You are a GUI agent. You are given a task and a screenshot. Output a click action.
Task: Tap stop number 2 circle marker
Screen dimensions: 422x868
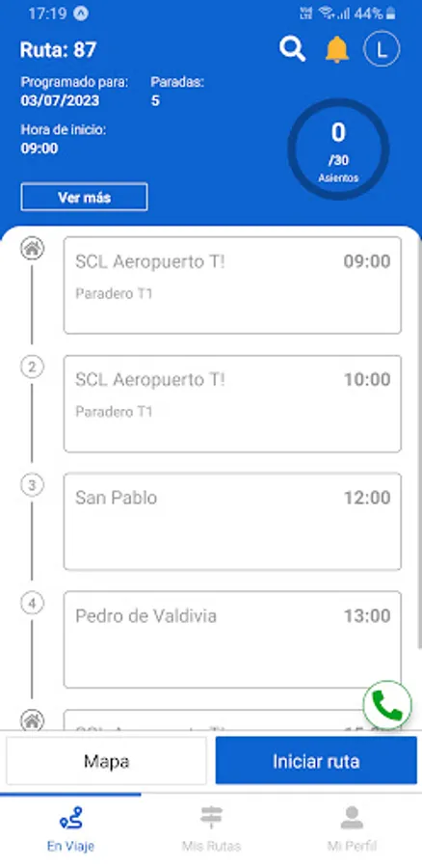coord(32,367)
